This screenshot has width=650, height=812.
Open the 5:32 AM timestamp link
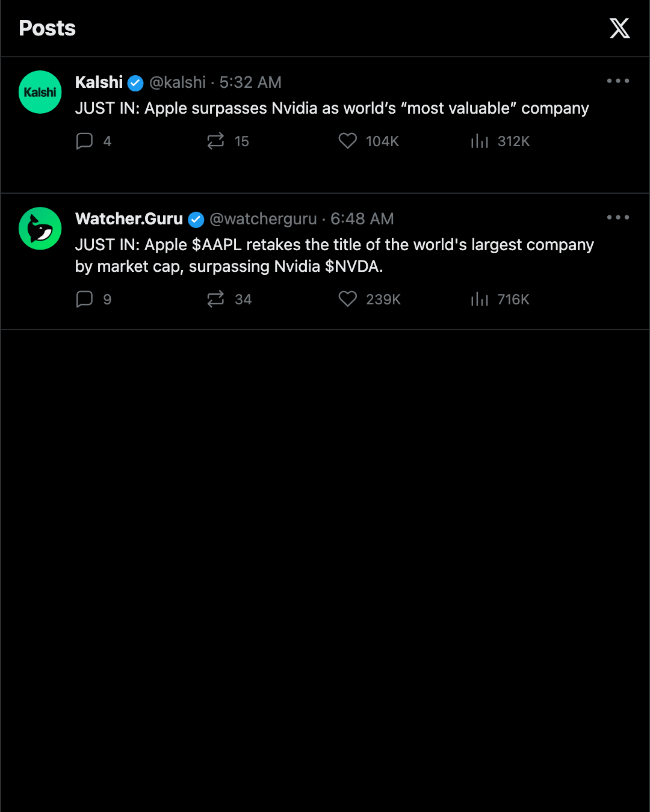(x=250, y=82)
